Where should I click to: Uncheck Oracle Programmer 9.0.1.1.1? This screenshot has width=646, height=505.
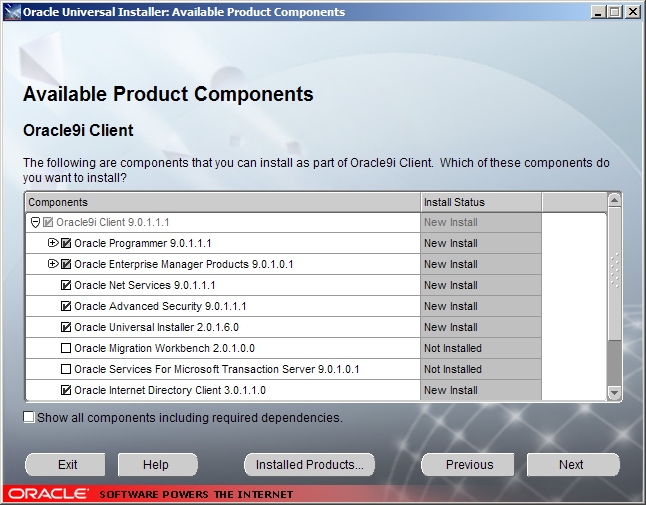click(x=66, y=243)
